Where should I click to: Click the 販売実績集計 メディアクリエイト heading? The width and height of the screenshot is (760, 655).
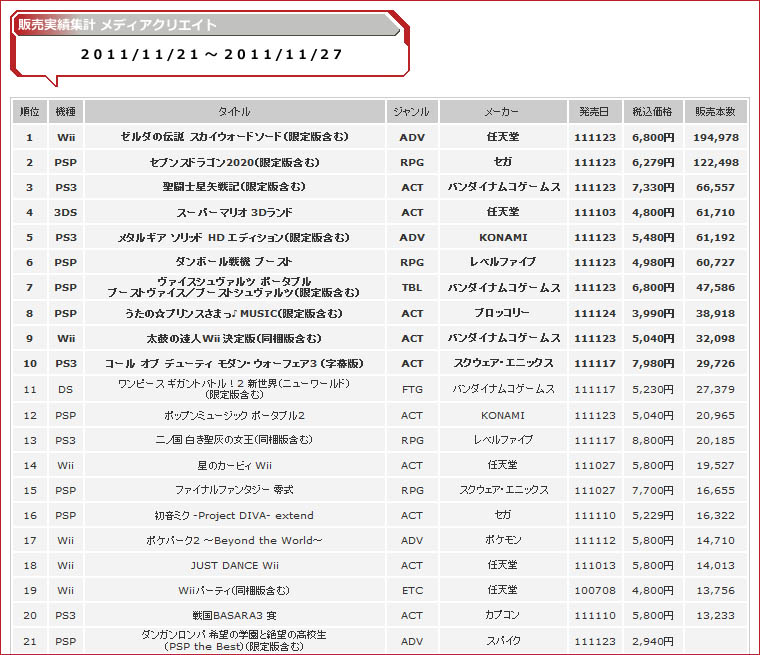click(x=117, y=25)
